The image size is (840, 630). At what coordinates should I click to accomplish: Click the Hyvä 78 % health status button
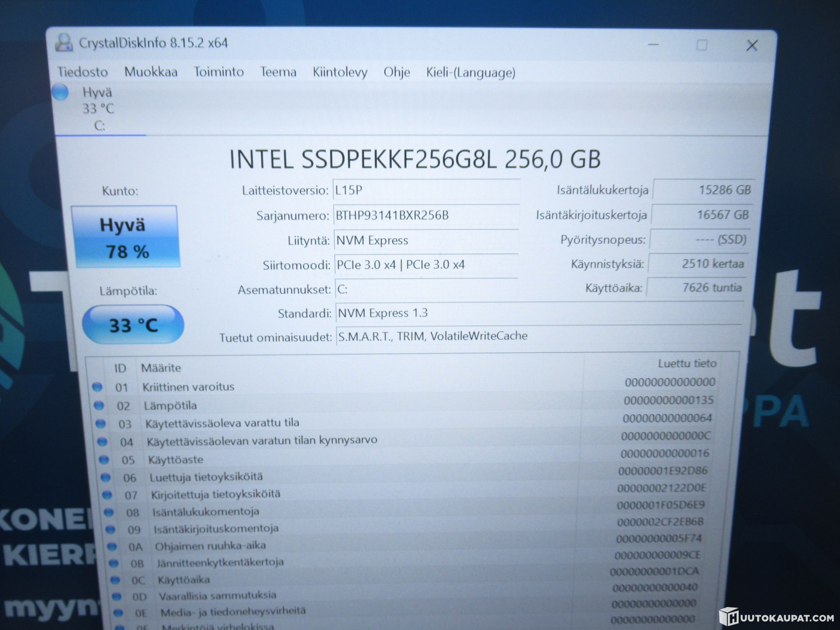(126, 237)
